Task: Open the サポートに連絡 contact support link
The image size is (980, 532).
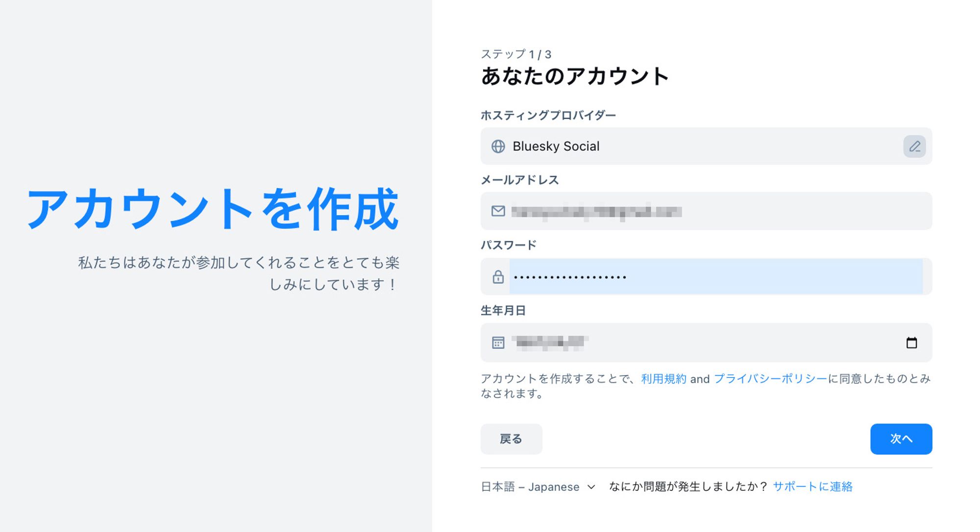Action: [812, 486]
